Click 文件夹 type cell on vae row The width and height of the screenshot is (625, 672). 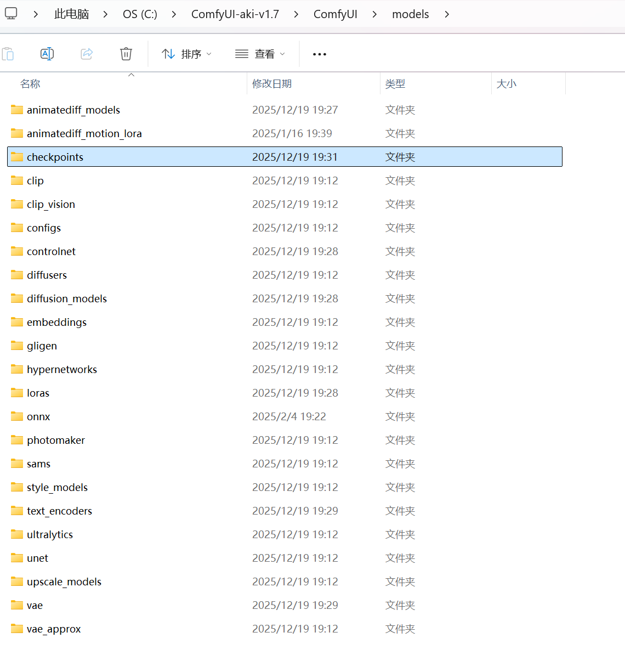coord(400,605)
